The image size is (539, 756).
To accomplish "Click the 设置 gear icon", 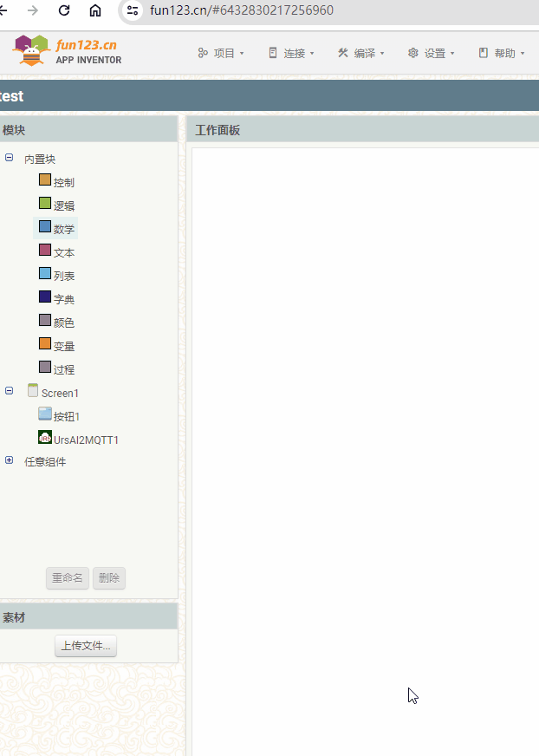I will [413, 53].
